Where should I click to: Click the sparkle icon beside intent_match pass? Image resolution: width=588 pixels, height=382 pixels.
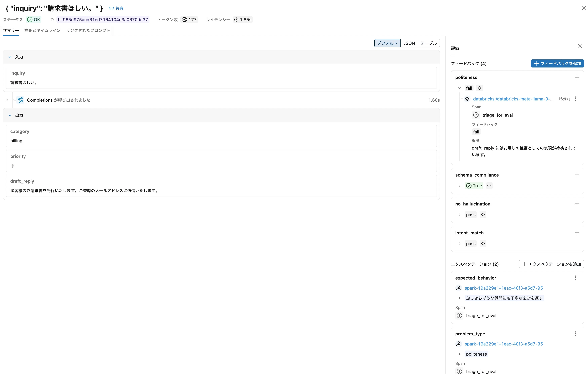[483, 244]
